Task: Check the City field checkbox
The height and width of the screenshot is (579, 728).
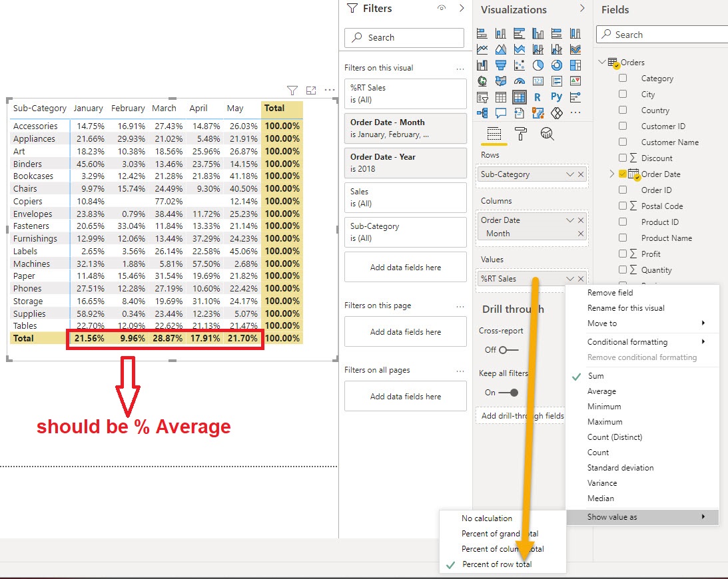Action: tap(623, 95)
